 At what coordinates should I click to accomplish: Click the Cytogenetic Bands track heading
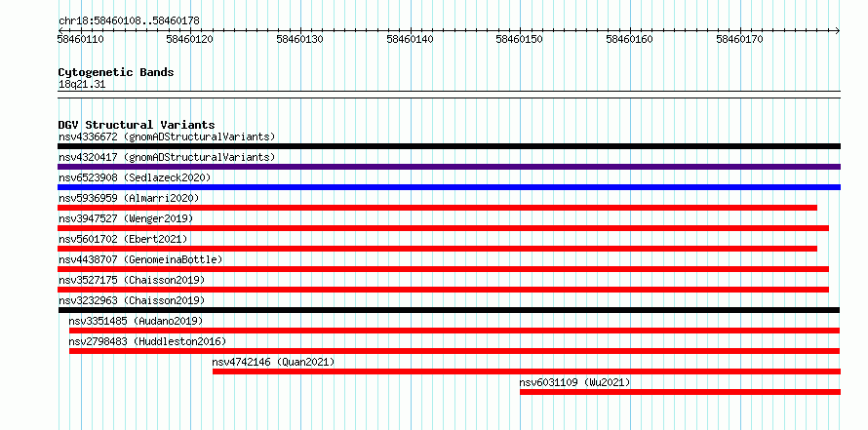116,72
